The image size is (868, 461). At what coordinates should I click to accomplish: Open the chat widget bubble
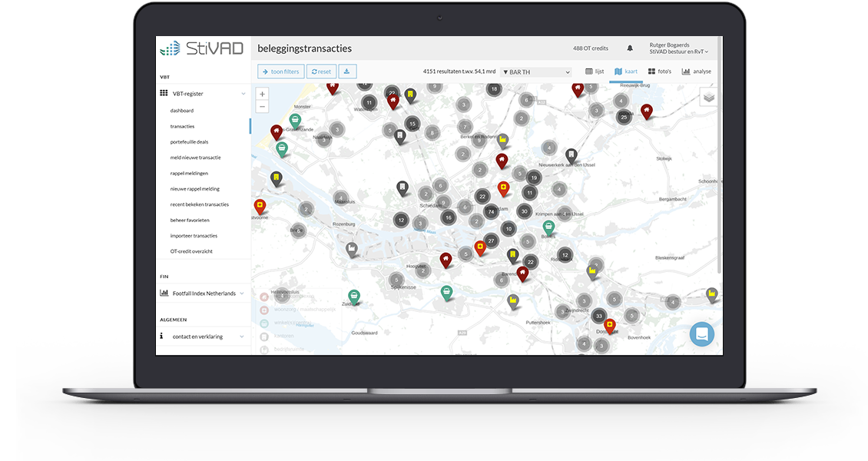(702, 334)
